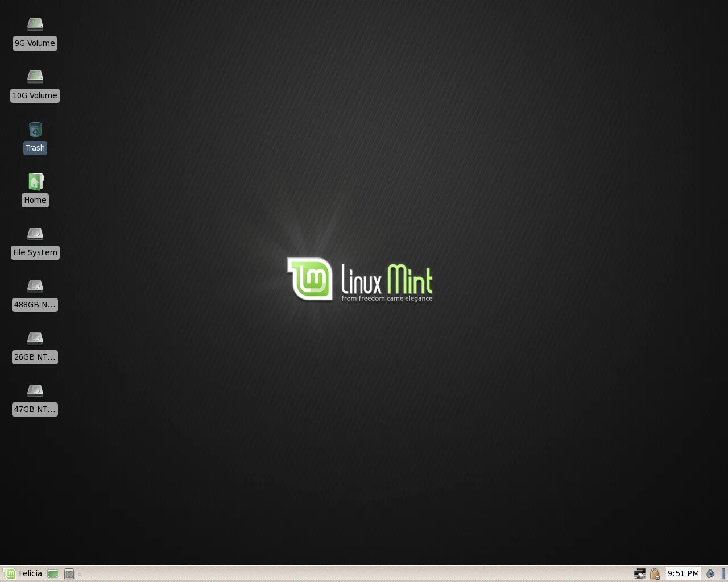Viewport: 728px width, 582px height.
Task: Click the green show desktop panel icon
Action: (53, 574)
